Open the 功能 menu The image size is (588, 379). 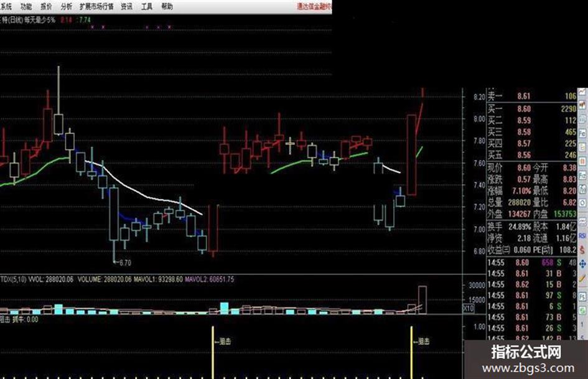pos(26,6)
